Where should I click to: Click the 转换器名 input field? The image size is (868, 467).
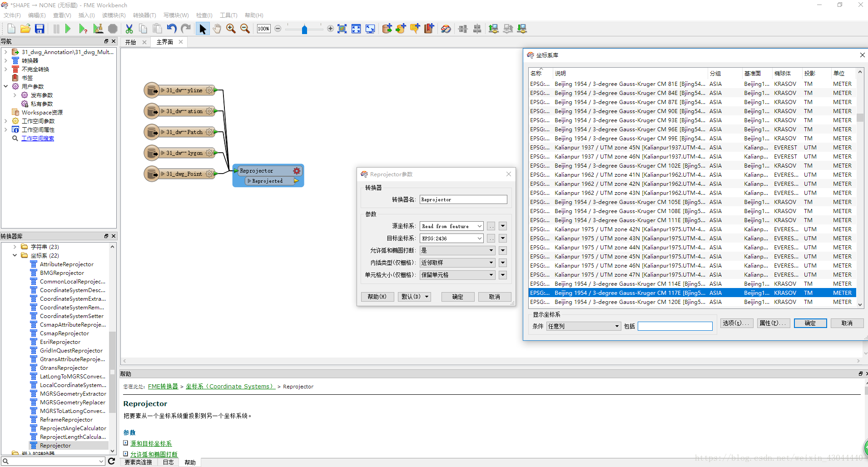click(x=463, y=199)
